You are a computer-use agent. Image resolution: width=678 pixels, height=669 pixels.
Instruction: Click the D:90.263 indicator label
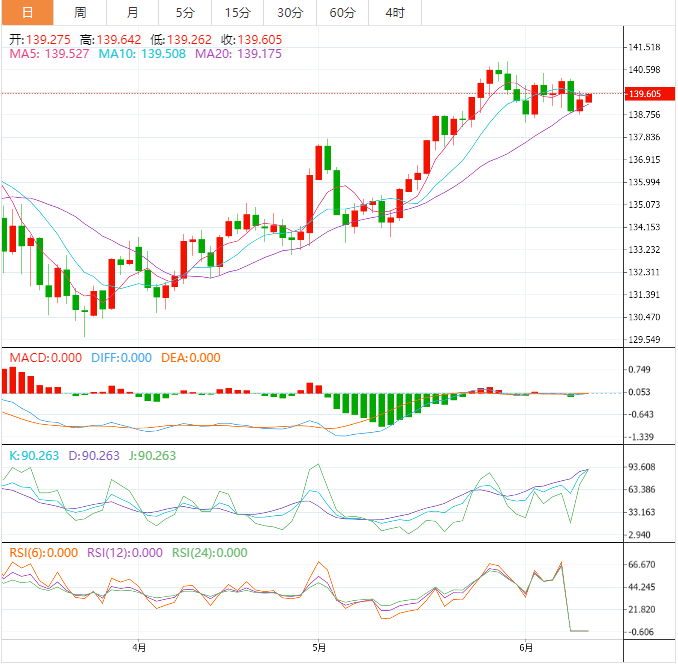click(x=94, y=456)
